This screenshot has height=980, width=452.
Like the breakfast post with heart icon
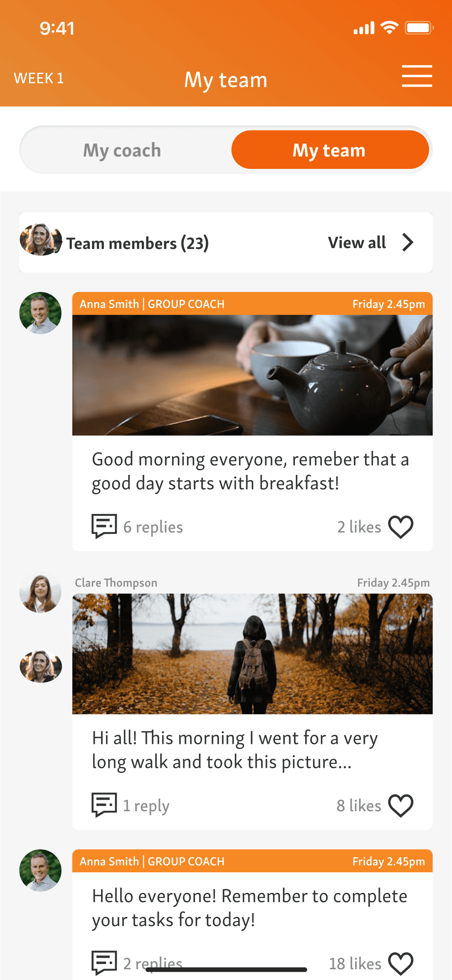401,527
